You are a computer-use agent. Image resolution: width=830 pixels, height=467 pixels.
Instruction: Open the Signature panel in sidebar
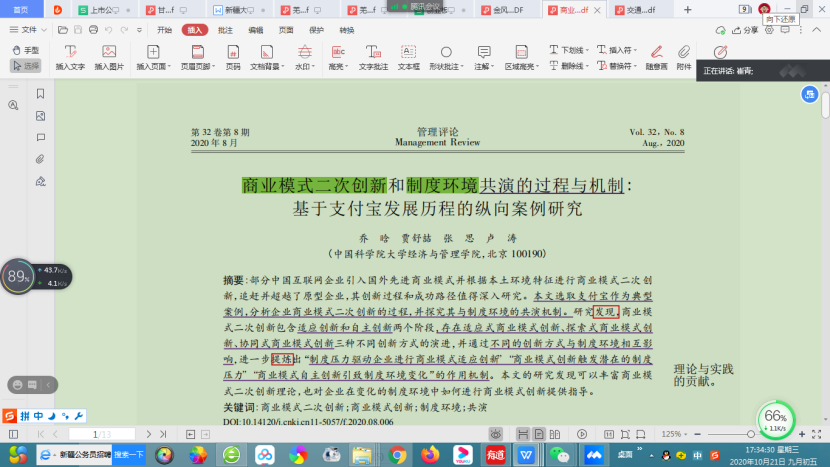tap(40, 182)
